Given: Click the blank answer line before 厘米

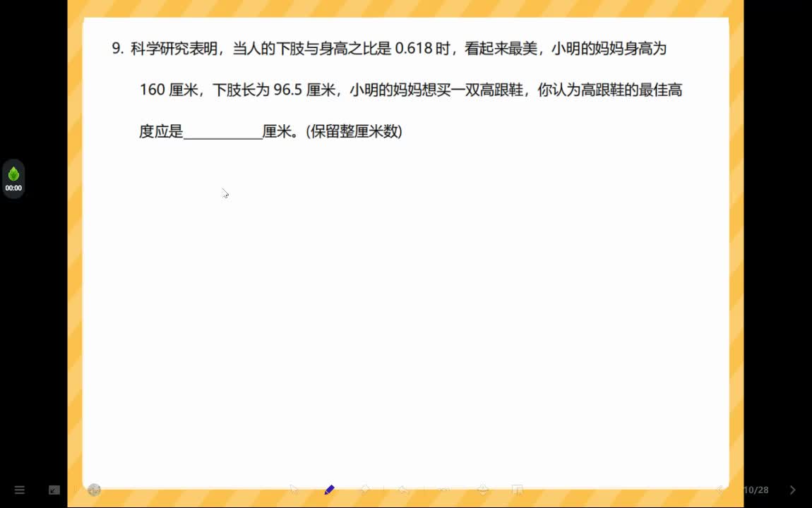Looking at the screenshot, I should coord(223,132).
